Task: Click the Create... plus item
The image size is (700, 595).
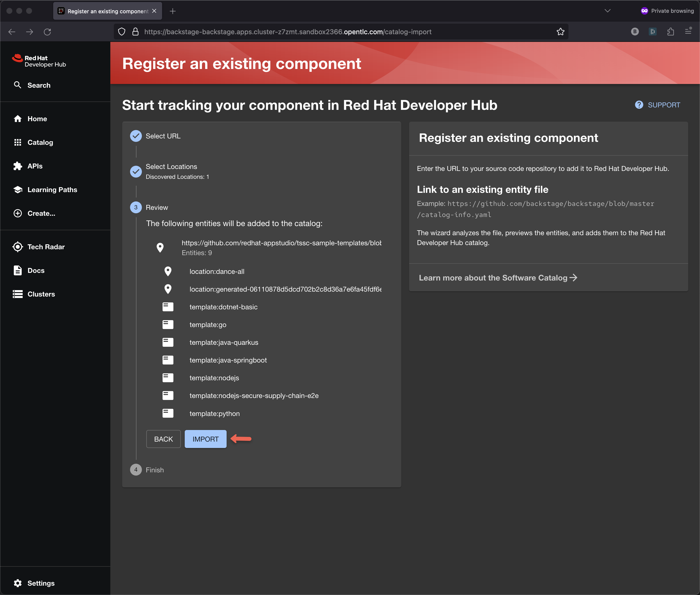Action: tap(17, 213)
